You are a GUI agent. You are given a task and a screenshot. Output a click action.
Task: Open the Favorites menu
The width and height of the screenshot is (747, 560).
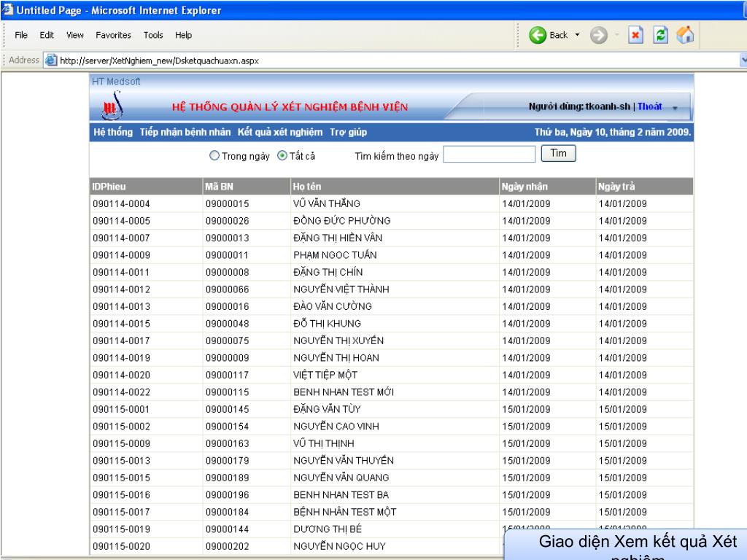point(113,35)
